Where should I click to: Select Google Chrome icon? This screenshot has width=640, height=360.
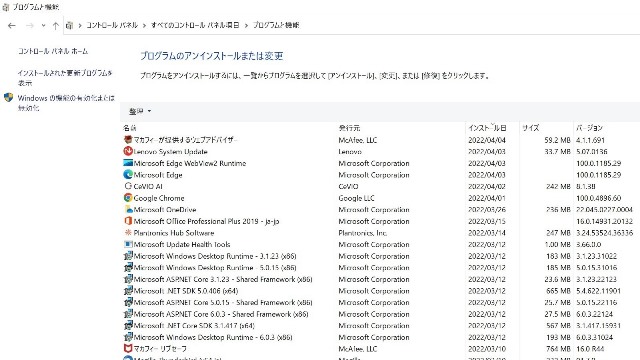pyautogui.click(x=128, y=198)
